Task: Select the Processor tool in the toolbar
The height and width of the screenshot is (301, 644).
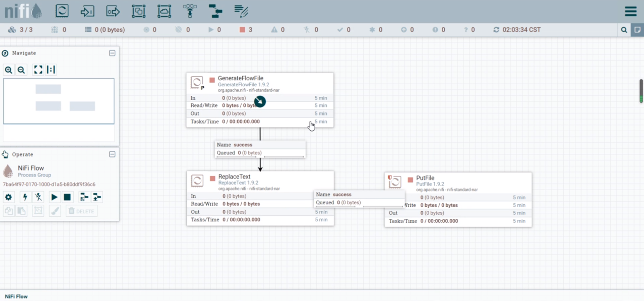Action: [62, 11]
